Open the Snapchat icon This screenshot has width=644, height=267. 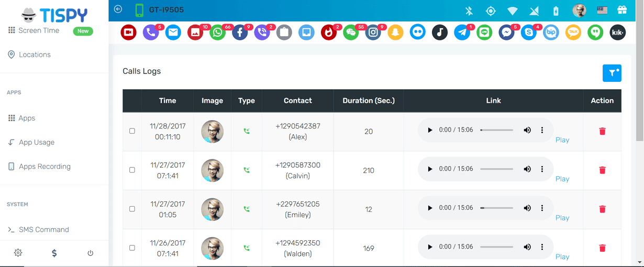[x=396, y=33]
